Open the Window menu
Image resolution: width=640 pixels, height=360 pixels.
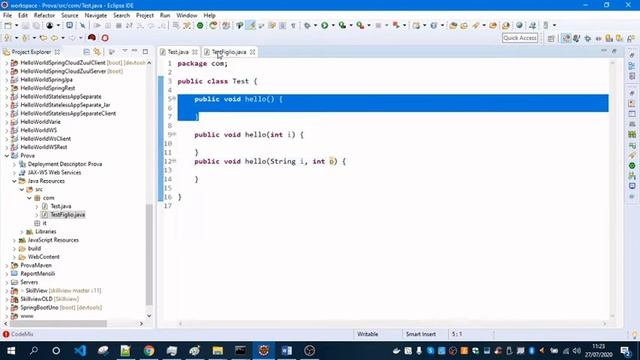[x=187, y=15]
